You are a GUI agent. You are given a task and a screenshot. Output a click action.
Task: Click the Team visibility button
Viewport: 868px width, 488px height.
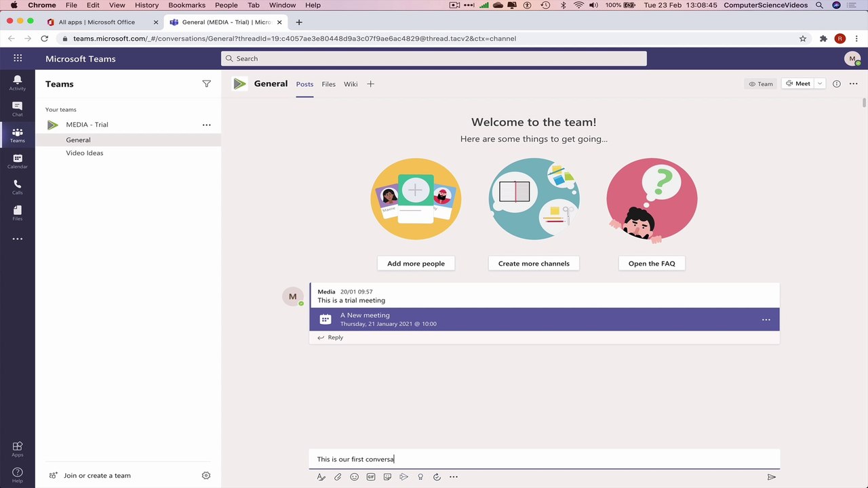pyautogui.click(x=761, y=84)
